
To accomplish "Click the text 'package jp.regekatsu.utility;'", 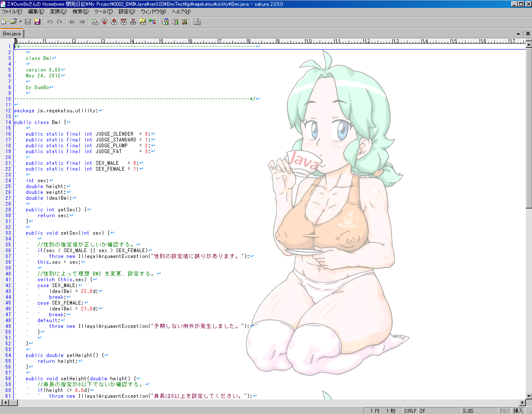I will (x=56, y=111).
